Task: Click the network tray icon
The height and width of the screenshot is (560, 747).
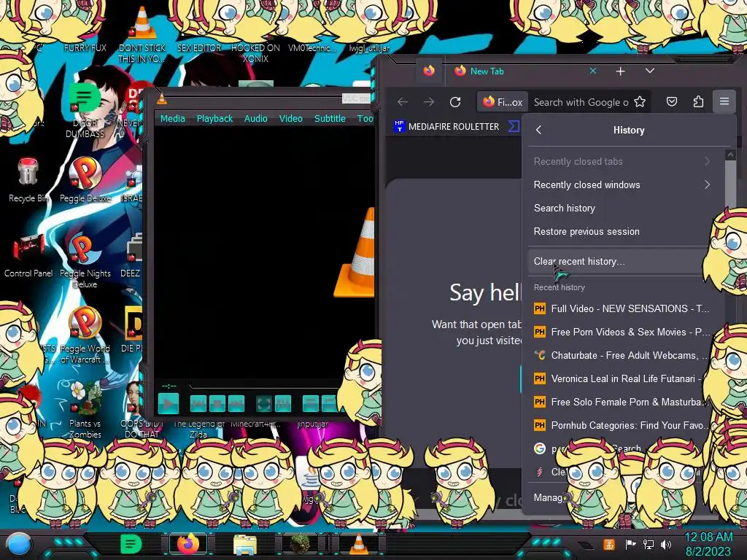Action: [649, 544]
